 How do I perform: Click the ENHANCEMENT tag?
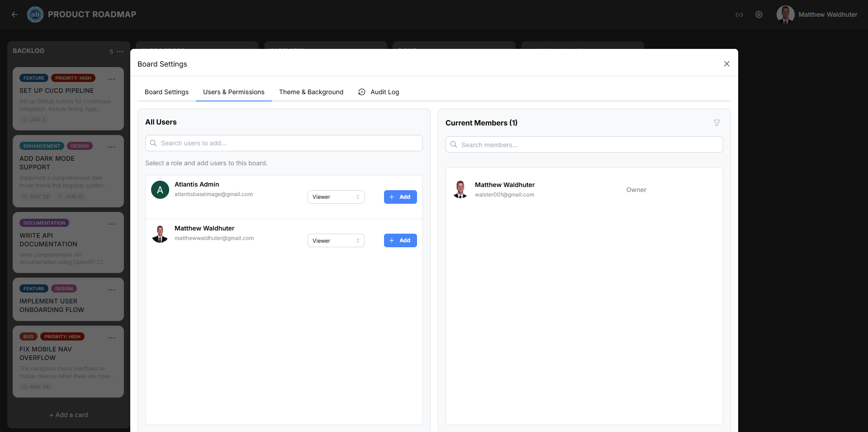[42, 146]
